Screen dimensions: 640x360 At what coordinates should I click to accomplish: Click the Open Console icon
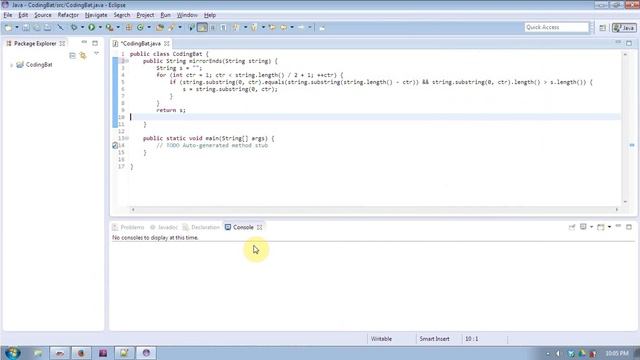click(x=600, y=227)
